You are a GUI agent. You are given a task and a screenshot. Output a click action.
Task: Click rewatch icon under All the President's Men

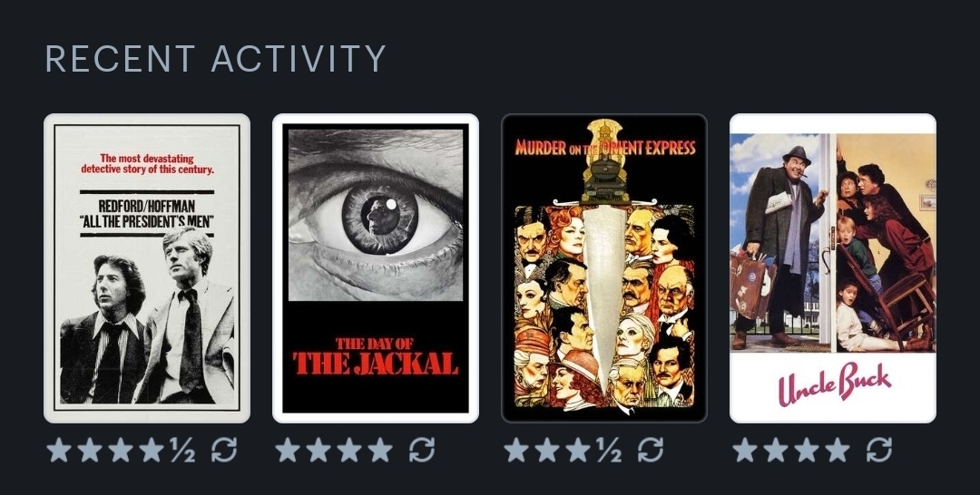[x=224, y=450]
